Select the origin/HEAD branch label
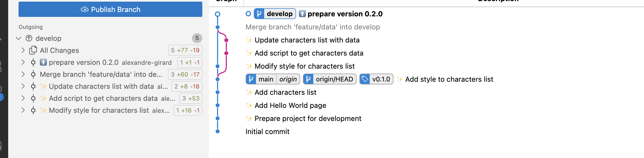644x158 pixels. click(330, 79)
